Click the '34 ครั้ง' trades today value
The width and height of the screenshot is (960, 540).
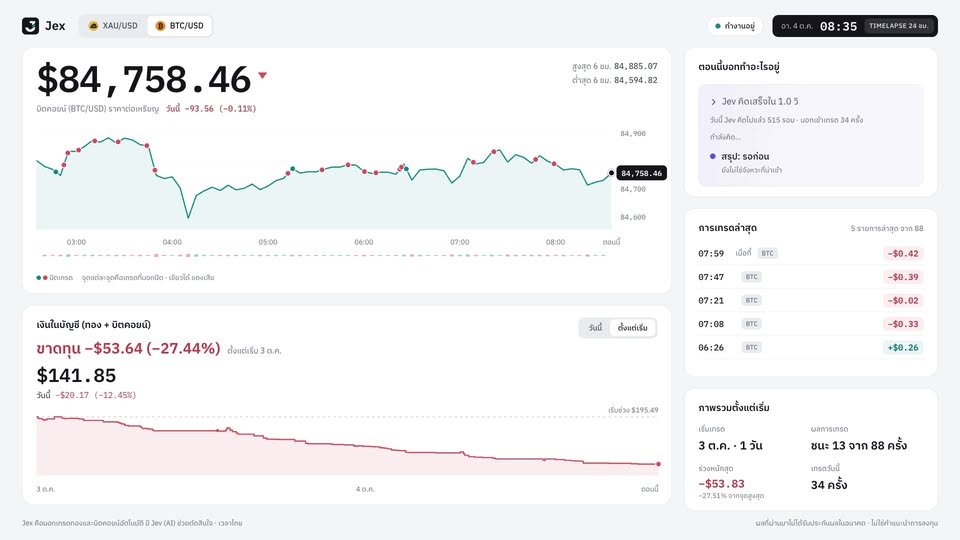click(829, 485)
